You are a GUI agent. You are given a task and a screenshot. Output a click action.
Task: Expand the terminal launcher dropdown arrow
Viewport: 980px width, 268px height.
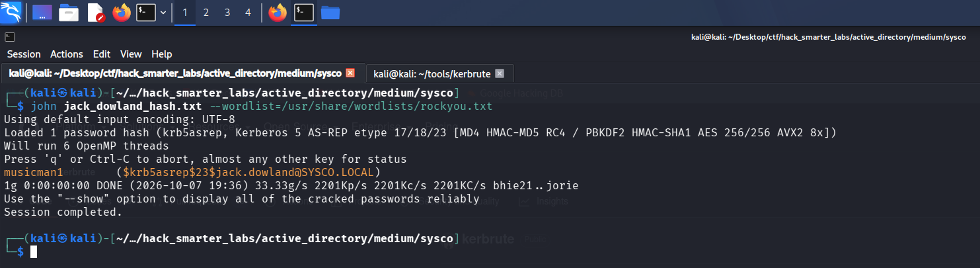[163, 13]
